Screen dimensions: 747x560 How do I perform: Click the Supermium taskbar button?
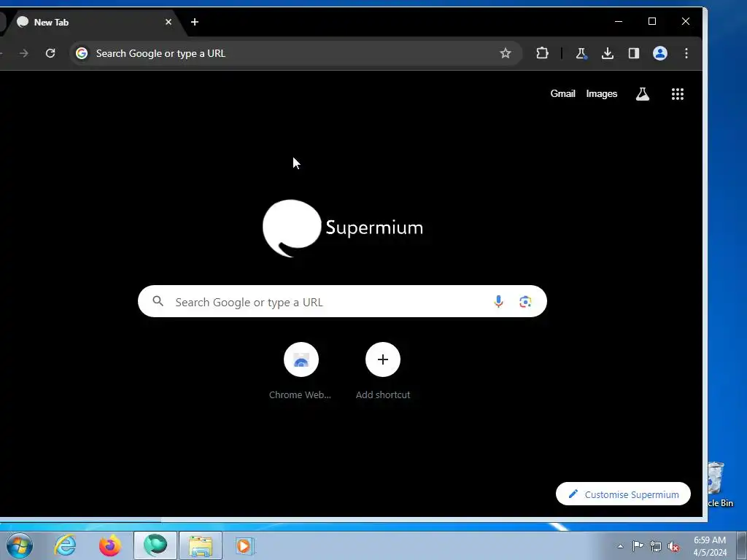155,545
